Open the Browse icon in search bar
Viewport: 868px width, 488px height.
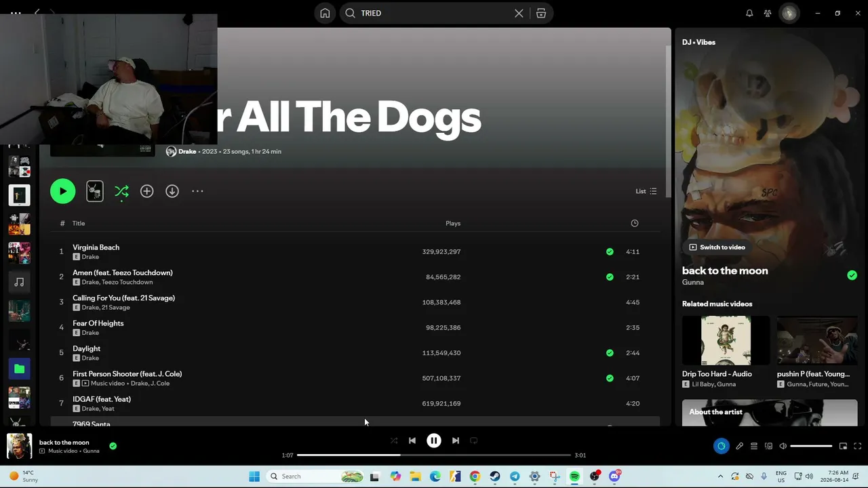pos(541,13)
